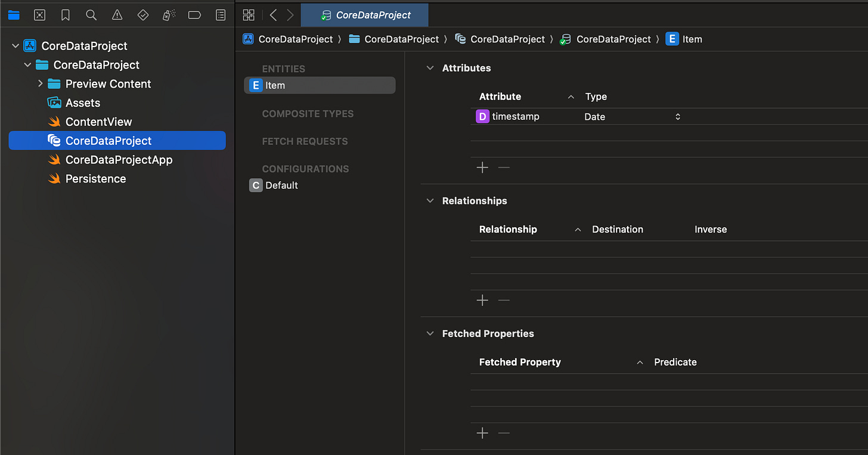Open the Source Control navigator

(x=39, y=15)
